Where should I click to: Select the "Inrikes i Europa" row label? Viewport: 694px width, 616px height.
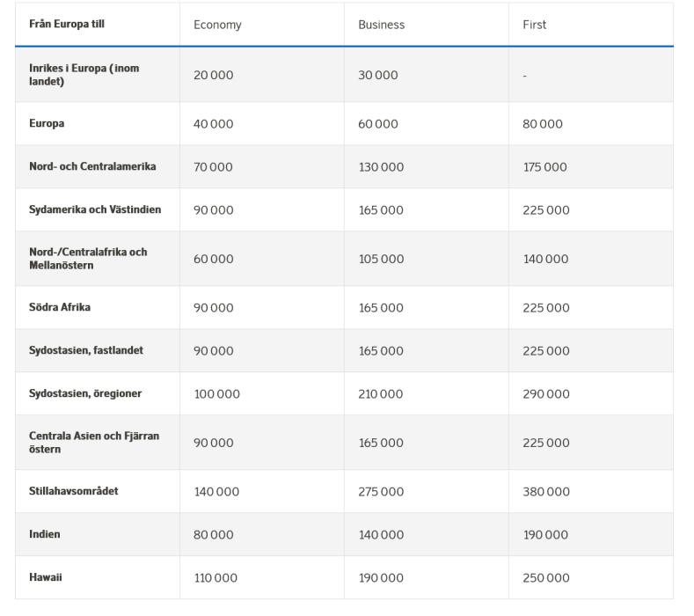[x=84, y=75]
